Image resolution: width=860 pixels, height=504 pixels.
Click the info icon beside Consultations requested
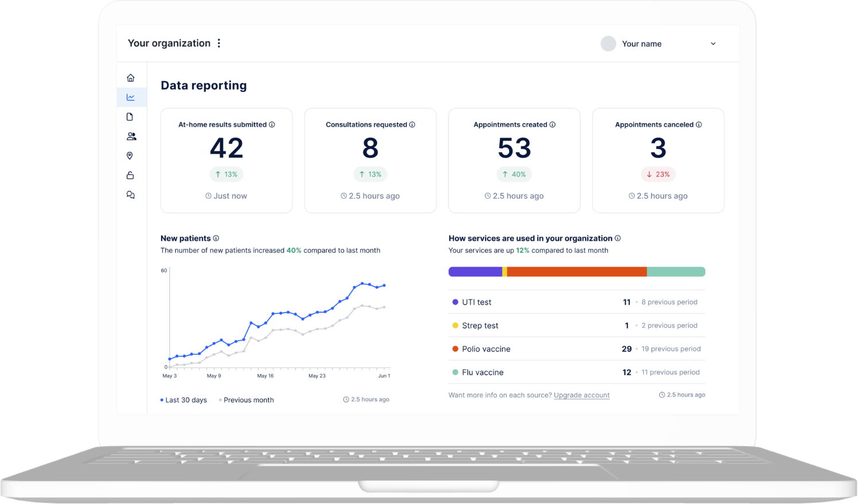click(x=412, y=124)
